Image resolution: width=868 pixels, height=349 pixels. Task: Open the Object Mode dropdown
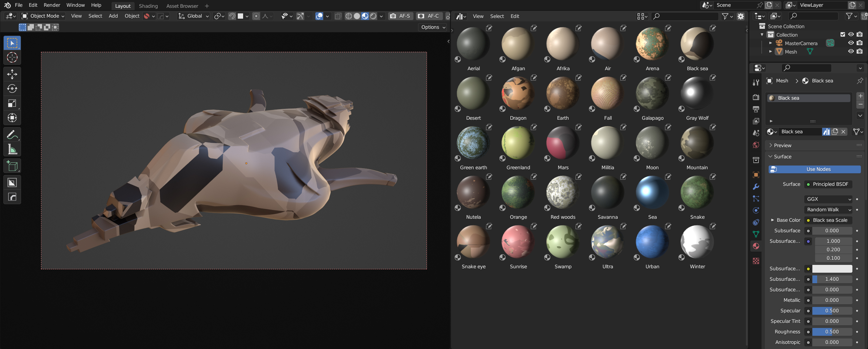coord(43,16)
